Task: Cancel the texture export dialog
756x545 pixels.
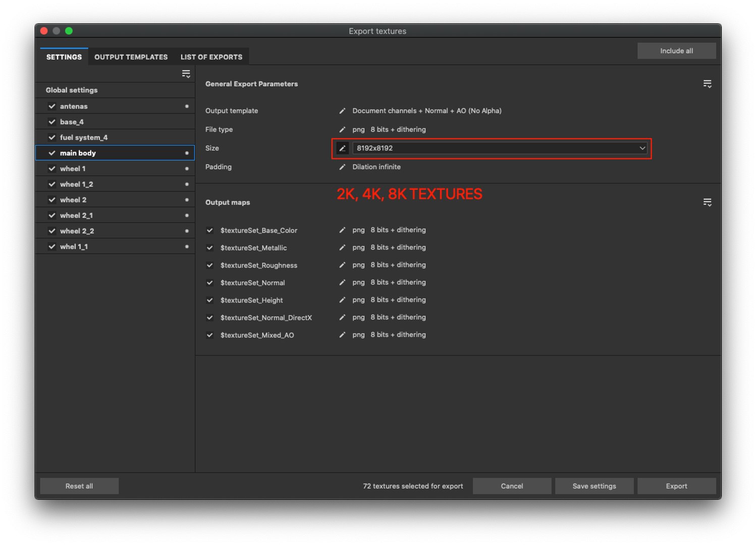Action: pos(512,486)
